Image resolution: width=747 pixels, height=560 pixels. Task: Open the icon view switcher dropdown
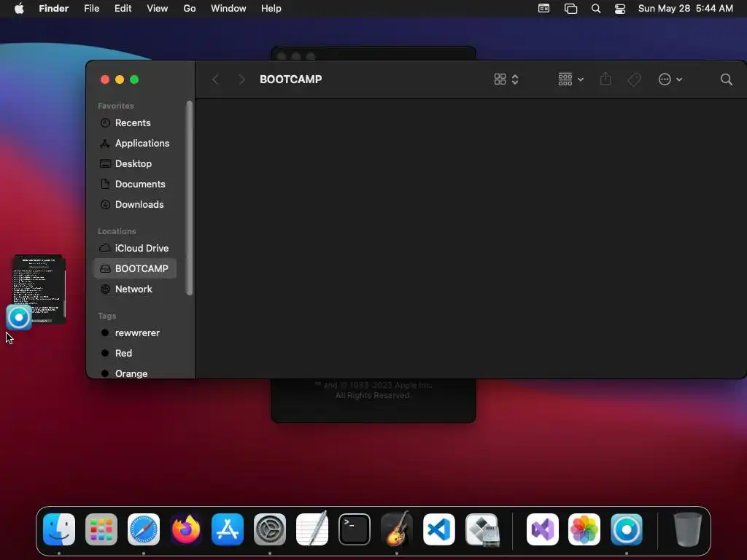[x=506, y=79]
